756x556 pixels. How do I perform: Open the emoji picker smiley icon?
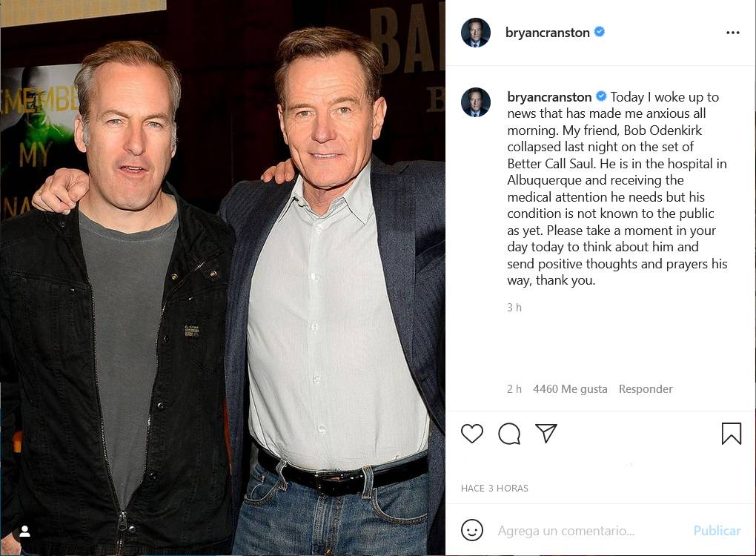(472, 530)
